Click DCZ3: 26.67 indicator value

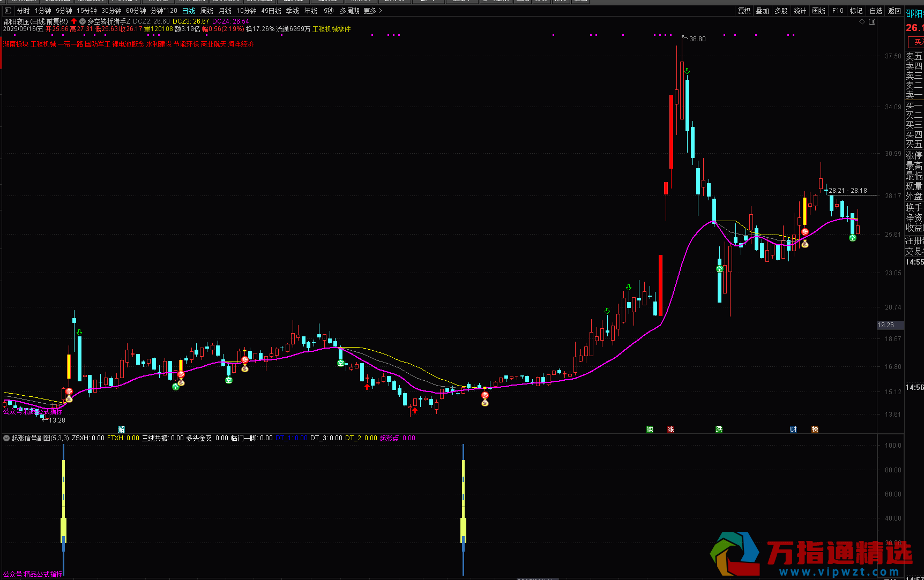click(x=191, y=21)
